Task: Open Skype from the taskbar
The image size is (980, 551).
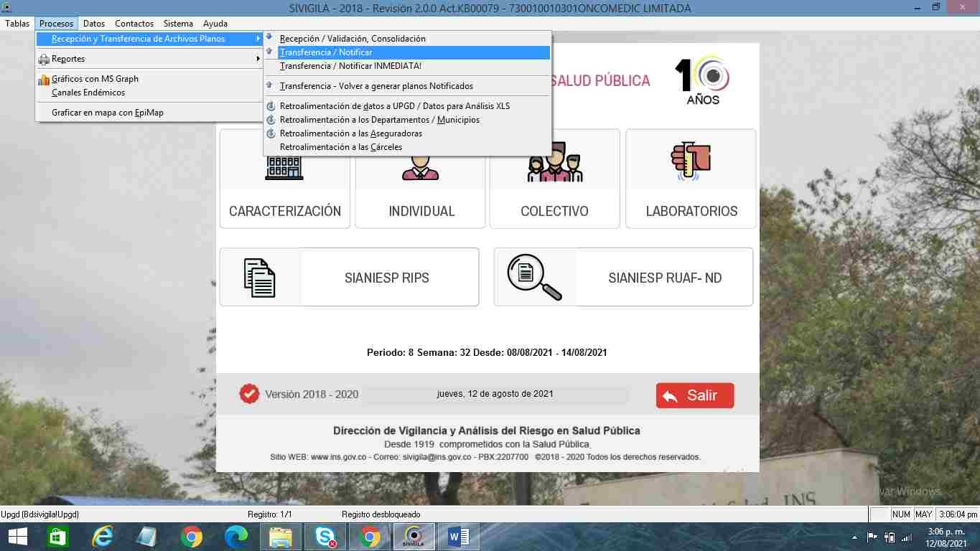Action: click(x=325, y=537)
